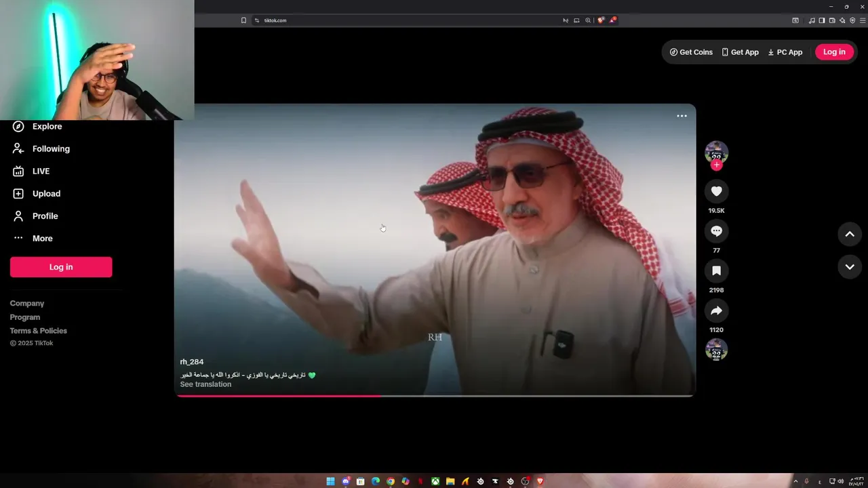Click the sidebar Log in button
Viewport: 868px width, 488px height.
click(x=61, y=267)
